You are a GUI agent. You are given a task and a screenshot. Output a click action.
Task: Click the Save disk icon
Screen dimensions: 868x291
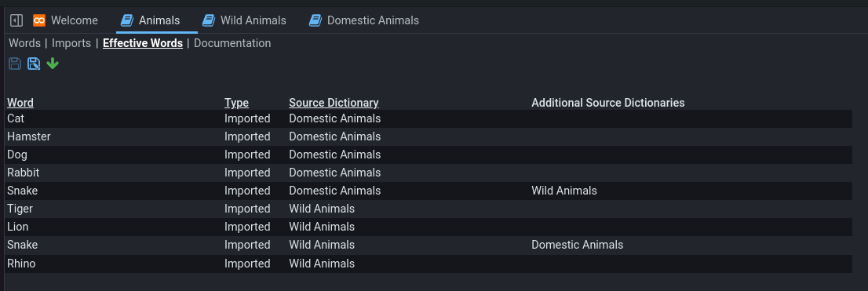pos(15,64)
